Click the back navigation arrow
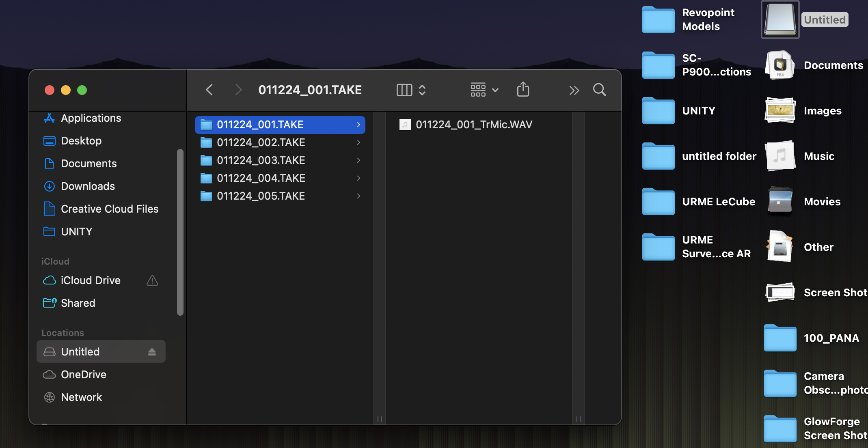This screenshot has width=868, height=448. (x=209, y=90)
